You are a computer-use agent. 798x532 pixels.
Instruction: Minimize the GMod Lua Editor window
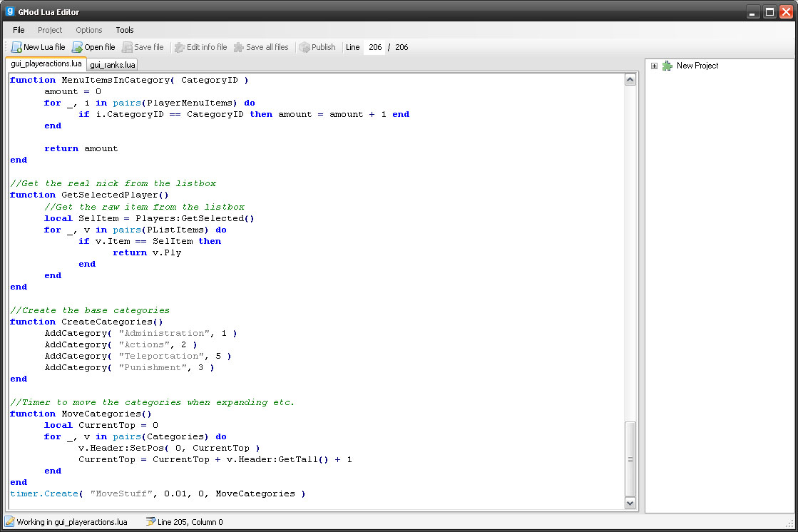coord(753,11)
